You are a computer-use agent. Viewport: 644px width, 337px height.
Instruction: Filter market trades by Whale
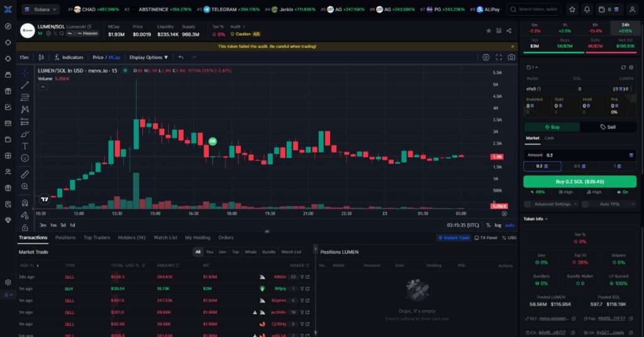tap(250, 252)
